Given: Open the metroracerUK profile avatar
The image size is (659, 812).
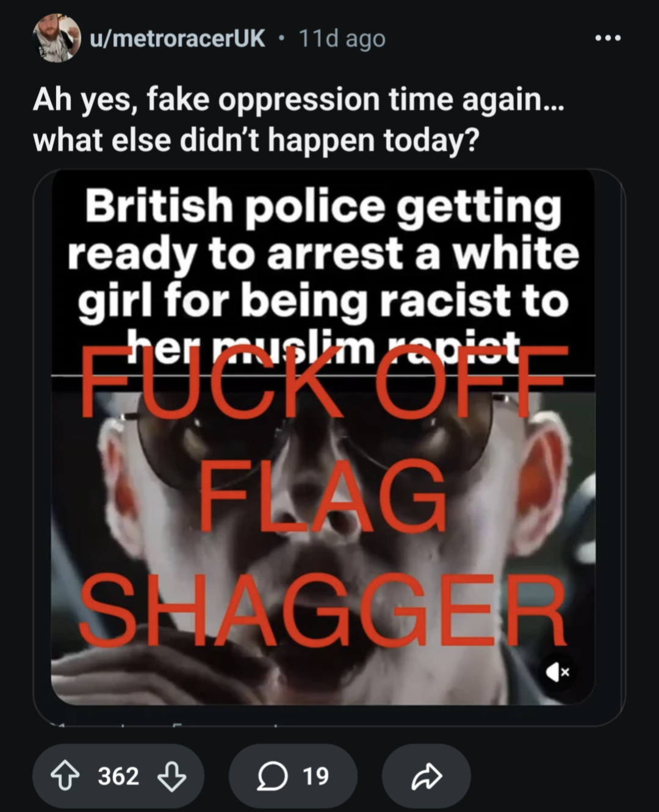Looking at the screenshot, I should tap(57, 38).
